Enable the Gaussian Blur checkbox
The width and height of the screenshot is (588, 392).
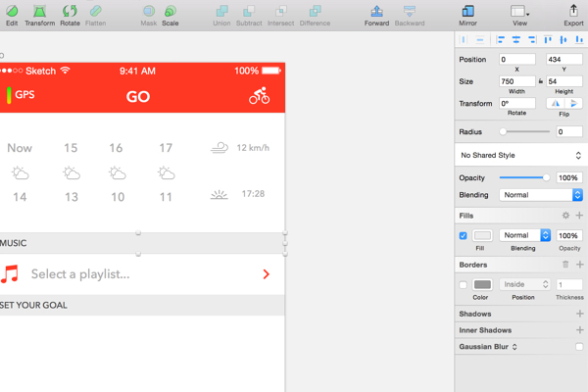click(579, 347)
